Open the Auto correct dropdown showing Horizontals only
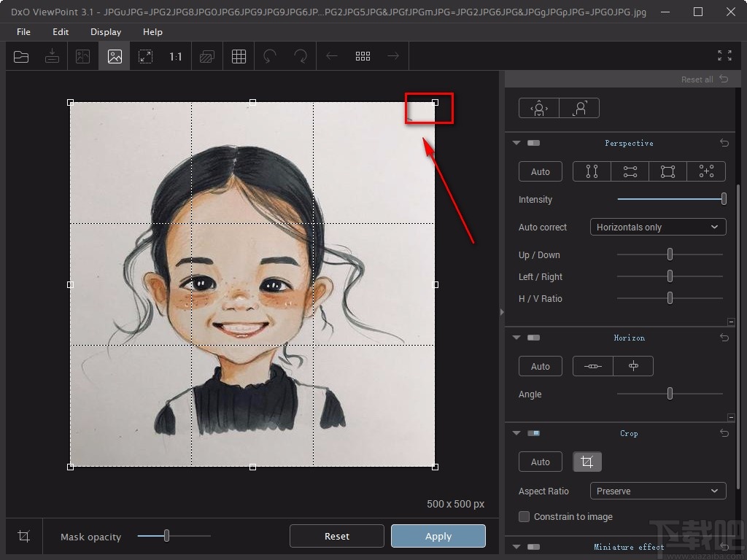Screen dimensions: 747x560 (657, 227)
